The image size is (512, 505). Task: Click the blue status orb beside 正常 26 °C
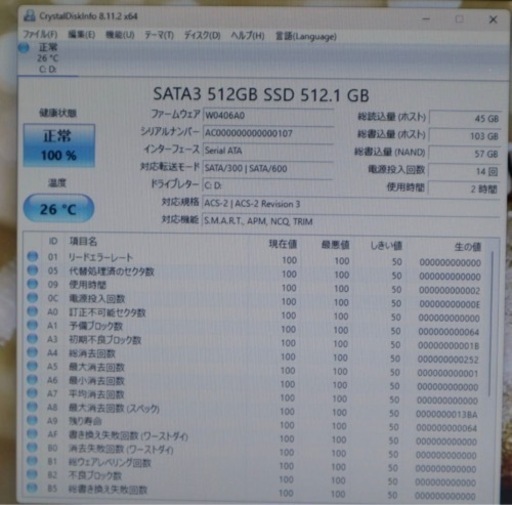[x=24, y=48]
